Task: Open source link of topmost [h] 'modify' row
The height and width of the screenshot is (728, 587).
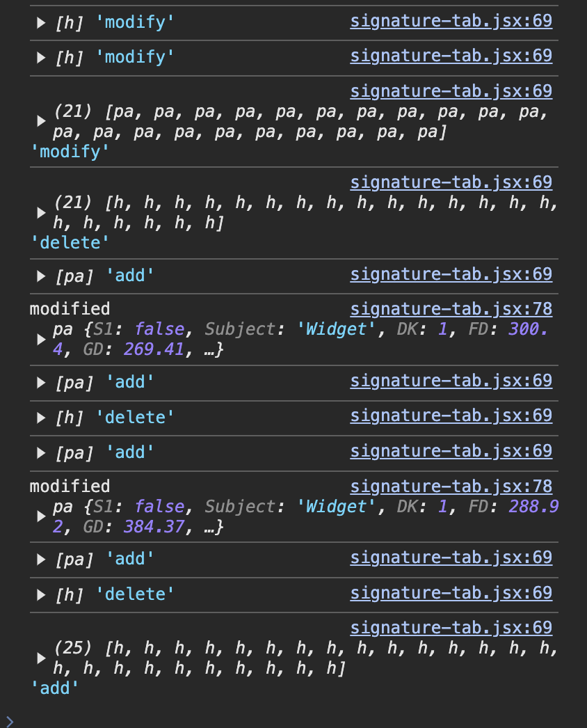Action: point(451,21)
